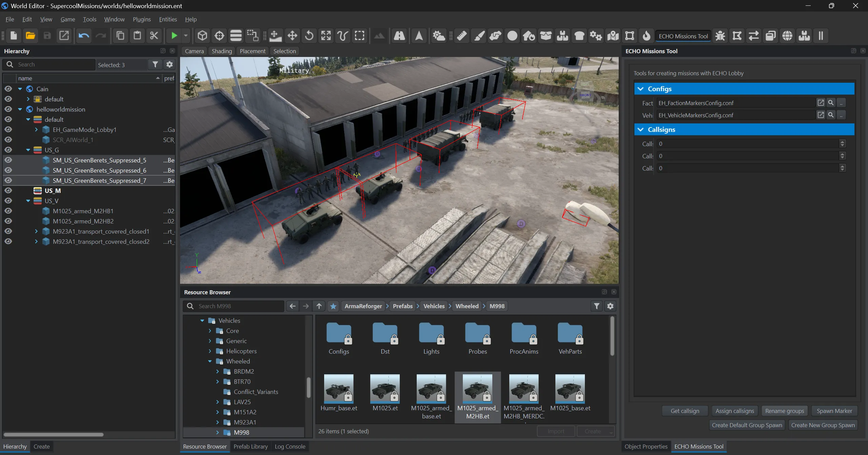This screenshot has height=455, width=868.
Task: Expand the Helicopters folder in tree
Action: pos(210,351)
